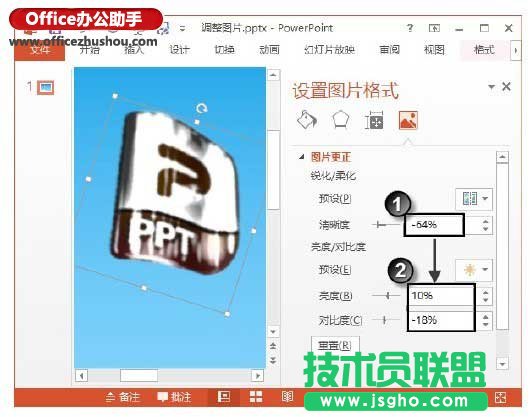Click the 重置(R) button
The height and width of the screenshot is (417, 531).
[335, 345]
